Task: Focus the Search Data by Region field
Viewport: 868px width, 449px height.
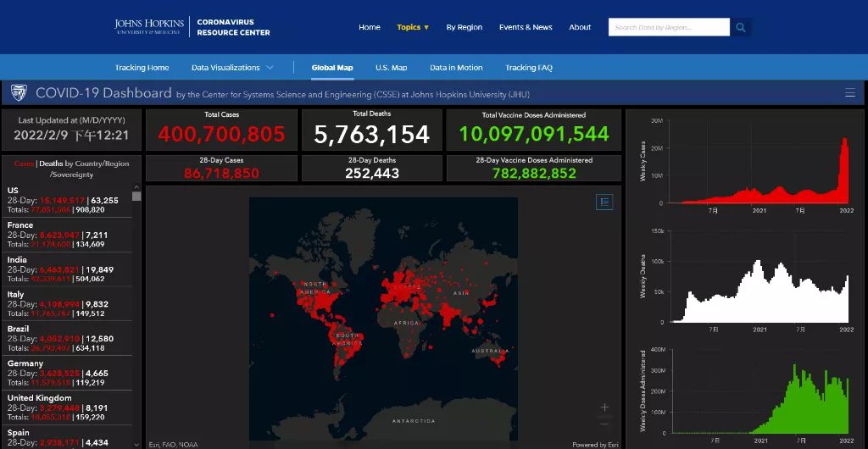Action: [x=669, y=27]
